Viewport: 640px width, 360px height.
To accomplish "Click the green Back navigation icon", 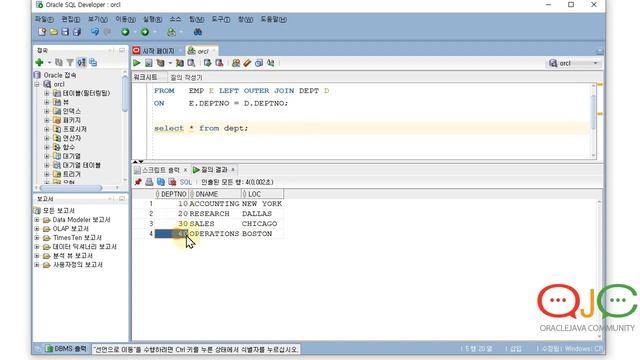I will [125, 32].
